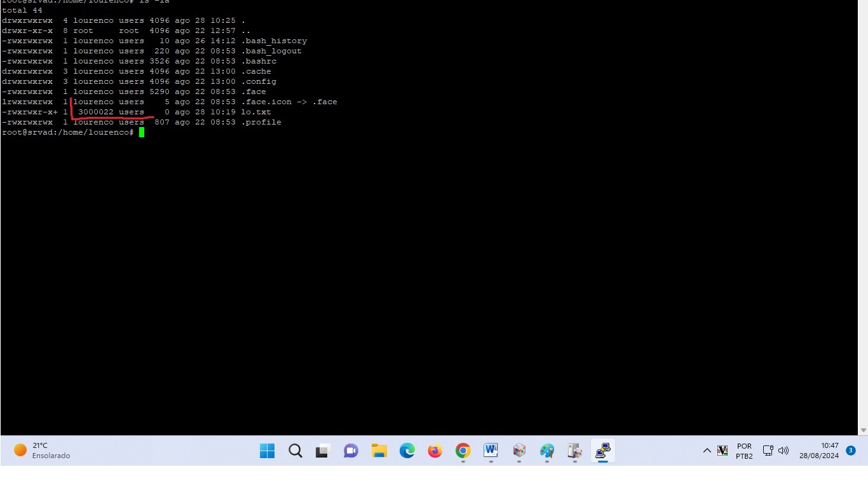
Task: Open the Windows Start menu
Action: (268, 451)
